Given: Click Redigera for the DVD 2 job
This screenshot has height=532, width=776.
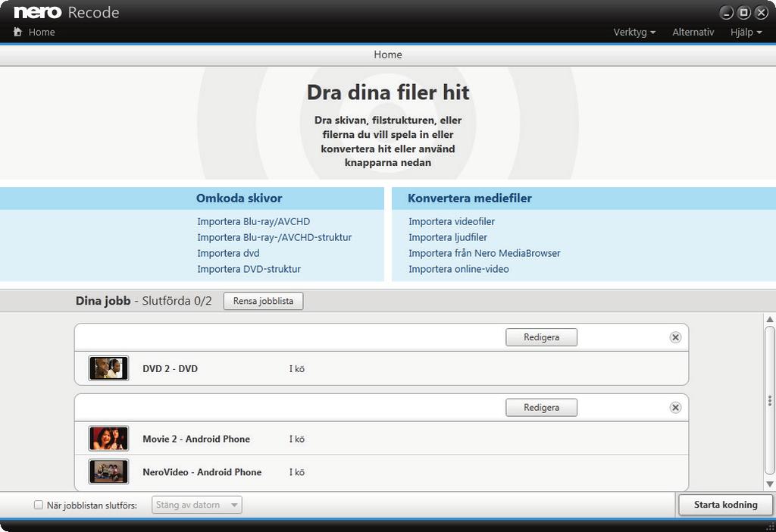Looking at the screenshot, I should [x=541, y=337].
